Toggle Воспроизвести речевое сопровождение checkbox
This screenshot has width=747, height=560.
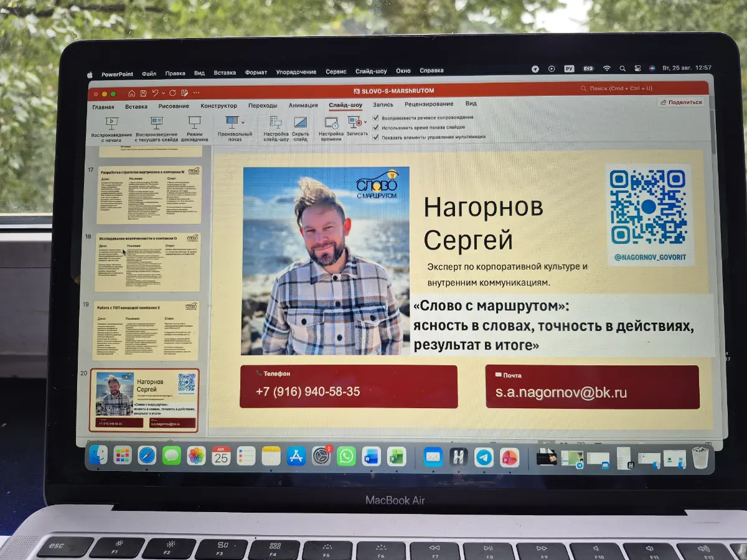(376, 118)
